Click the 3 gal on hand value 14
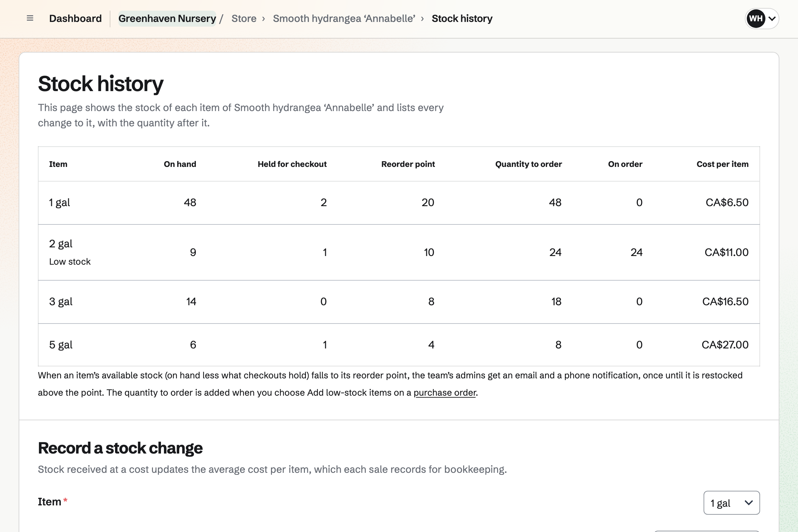This screenshot has height=532, width=798. [191, 302]
